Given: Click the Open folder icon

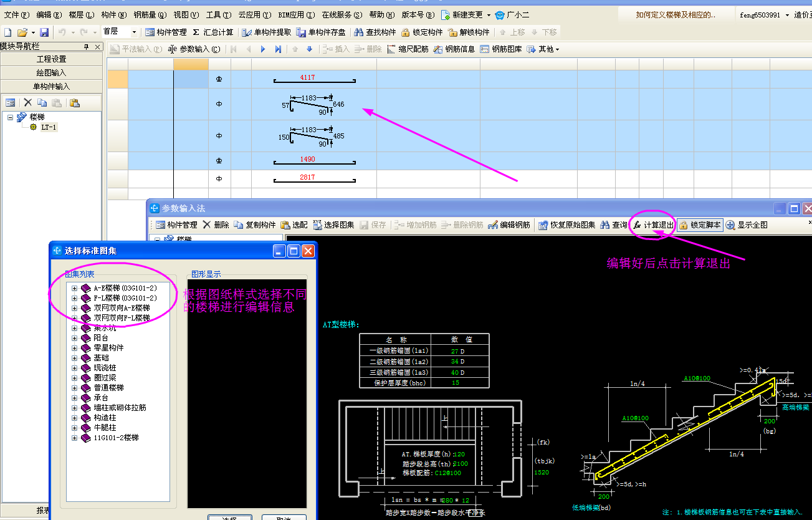Looking at the screenshot, I should point(22,32).
